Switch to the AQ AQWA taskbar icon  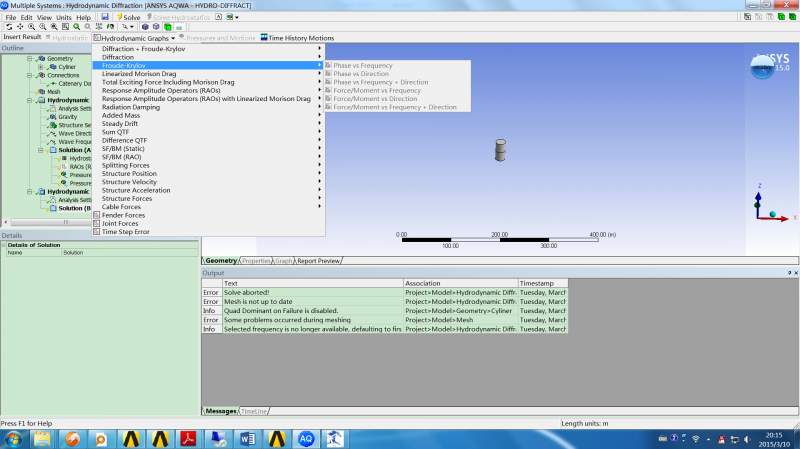306,439
